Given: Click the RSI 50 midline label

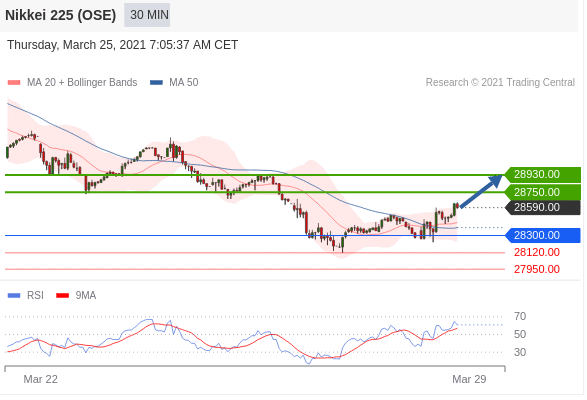Looking at the screenshot, I should click(520, 334).
